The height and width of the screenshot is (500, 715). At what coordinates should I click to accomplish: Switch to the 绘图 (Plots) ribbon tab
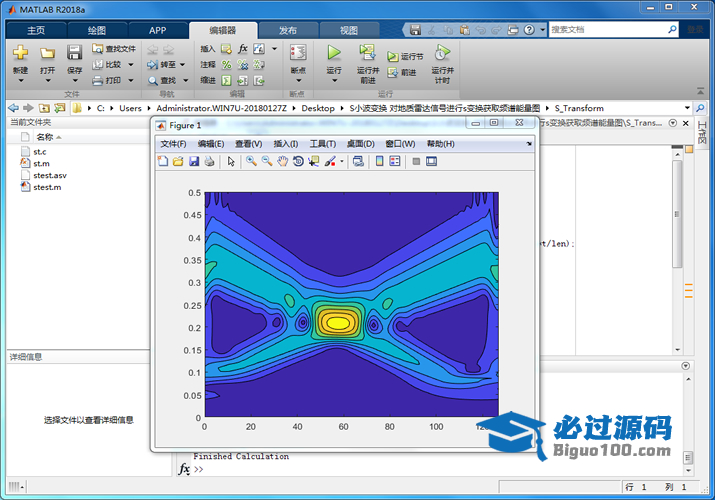click(x=97, y=30)
